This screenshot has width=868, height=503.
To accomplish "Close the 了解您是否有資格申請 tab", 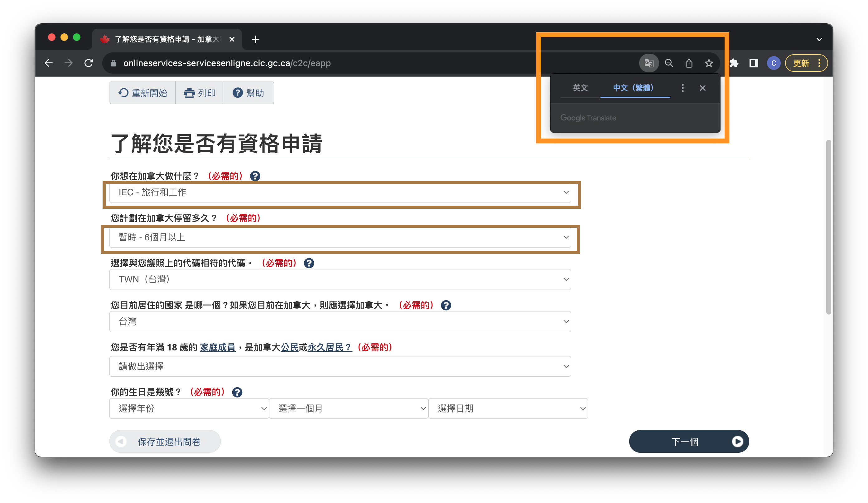I will click(232, 39).
